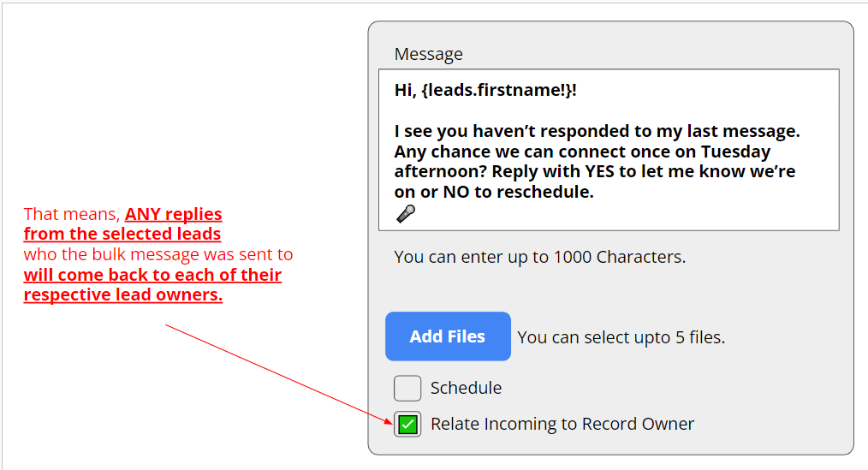Click the word Tuesday in the message
868x470 pixels.
(x=736, y=152)
